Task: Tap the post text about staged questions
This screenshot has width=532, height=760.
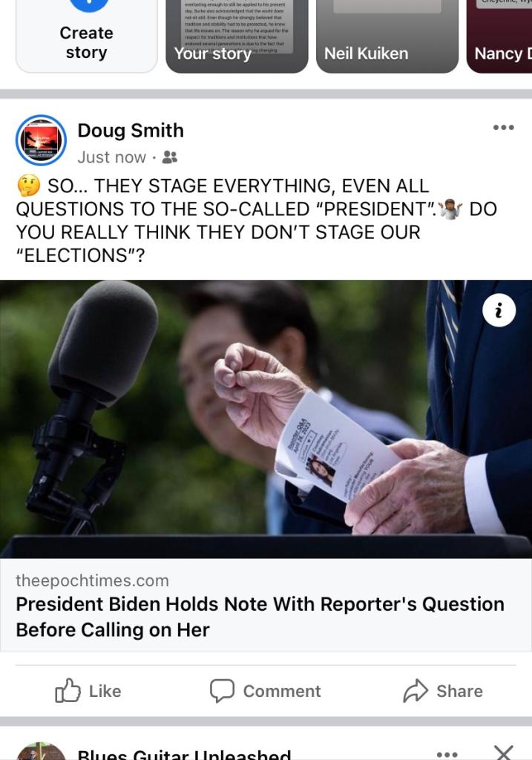Action: pyautogui.click(x=256, y=220)
